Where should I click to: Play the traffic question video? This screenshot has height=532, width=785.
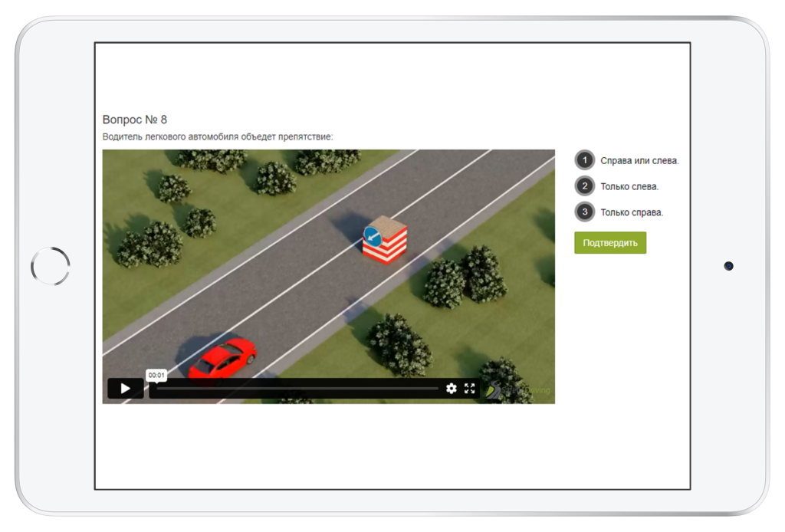point(125,389)
